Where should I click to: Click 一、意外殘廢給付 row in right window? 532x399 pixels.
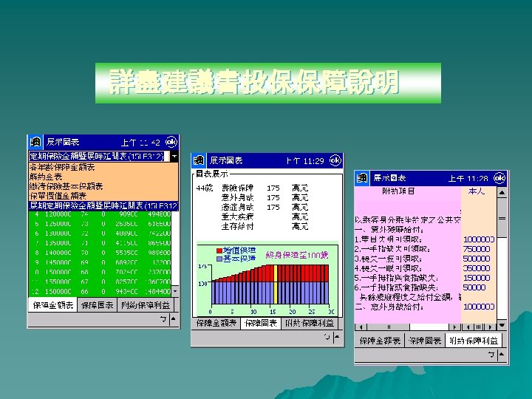(x=388, y=230)
